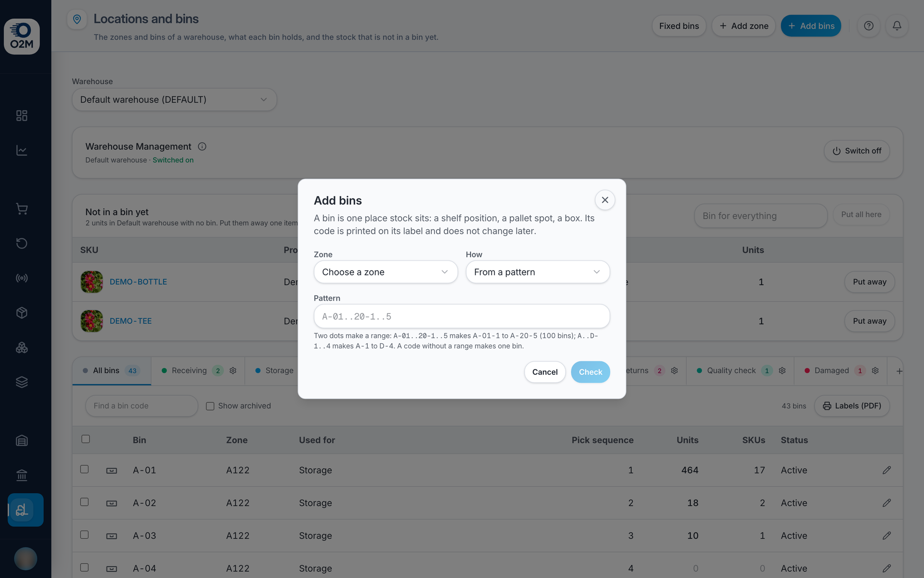Switch to the All bins tab
Viewport: 924px width, 578px height.
pyautogui.click(x=112, y=370)
